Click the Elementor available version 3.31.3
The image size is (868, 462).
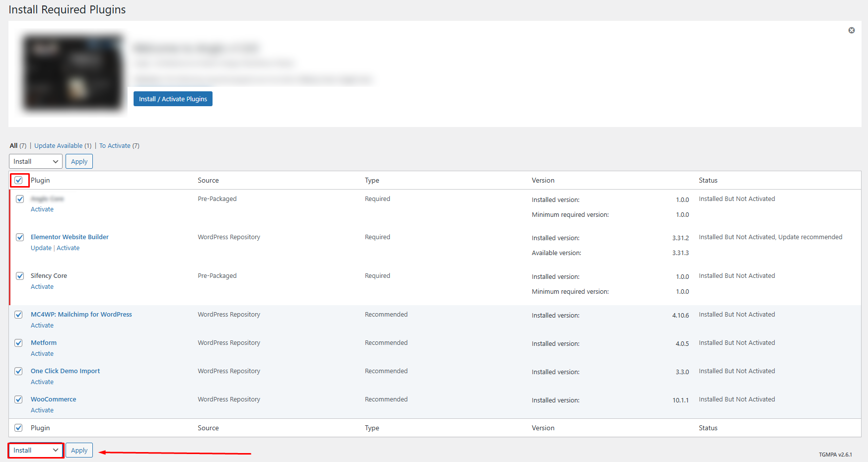(680, 253)
